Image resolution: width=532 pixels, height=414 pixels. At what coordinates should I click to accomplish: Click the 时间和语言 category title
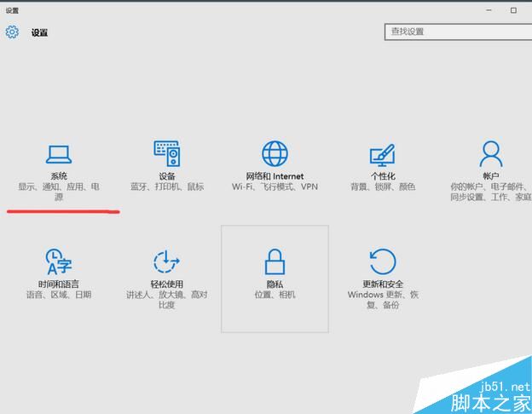[x=58, y=284]
